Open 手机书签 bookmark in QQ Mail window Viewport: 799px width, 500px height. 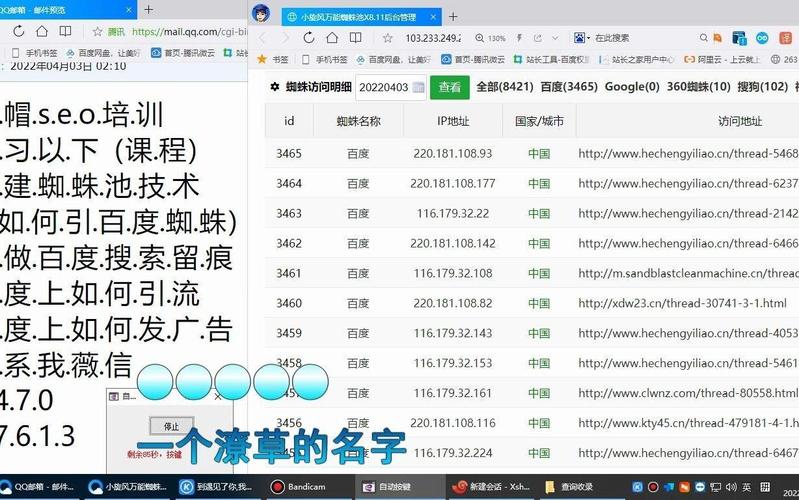(x=35, y=53)
